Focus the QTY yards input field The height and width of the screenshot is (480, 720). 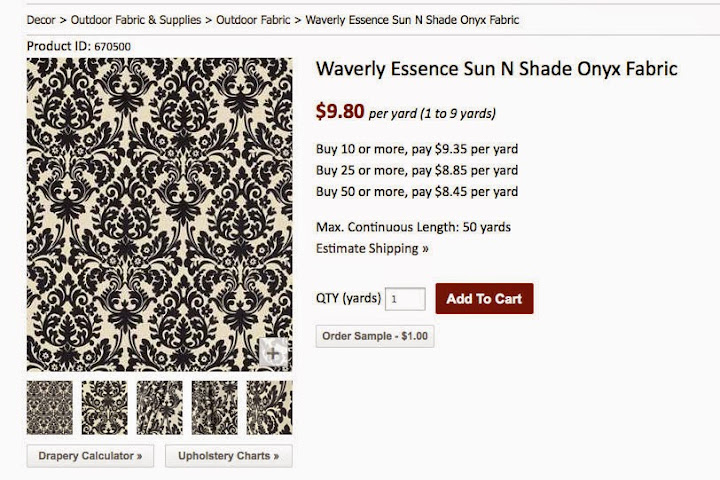(406, 299)
